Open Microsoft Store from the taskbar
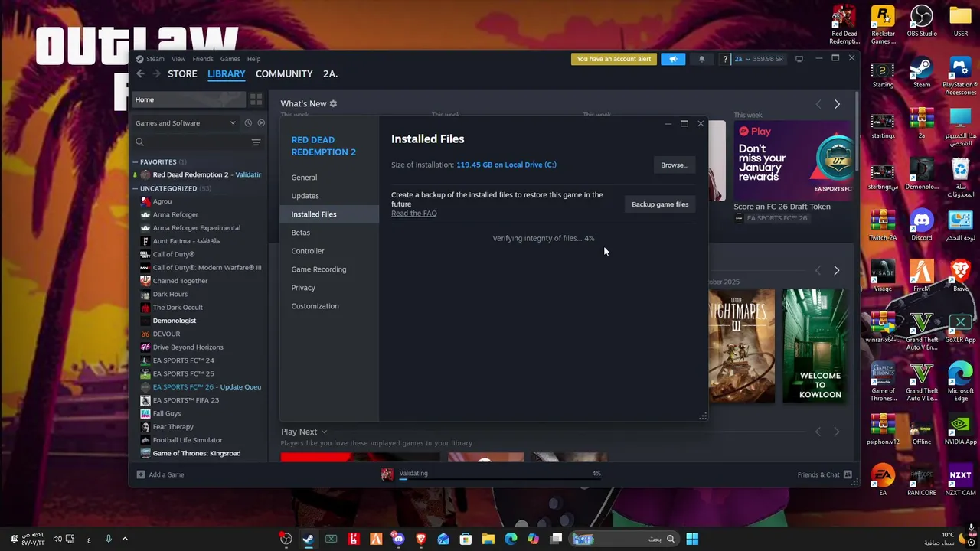This screenshot has width=980, height=551. pyautogui.click(x=465, y=539)
